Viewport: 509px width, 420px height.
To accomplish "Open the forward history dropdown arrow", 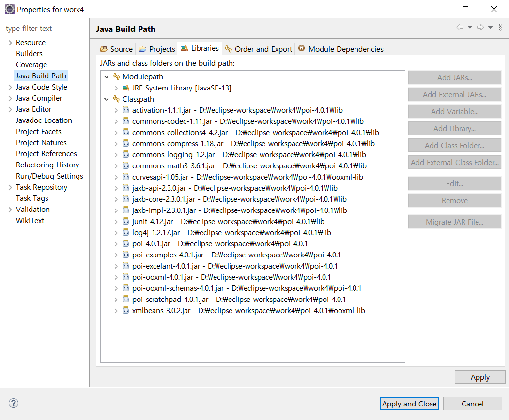I will pyautogui.click(x=490, y=28).
